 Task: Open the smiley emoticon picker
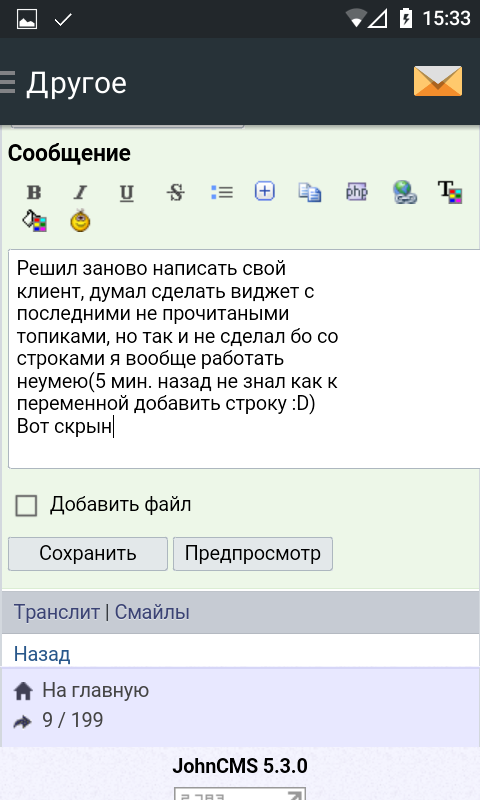pos(80,220)
